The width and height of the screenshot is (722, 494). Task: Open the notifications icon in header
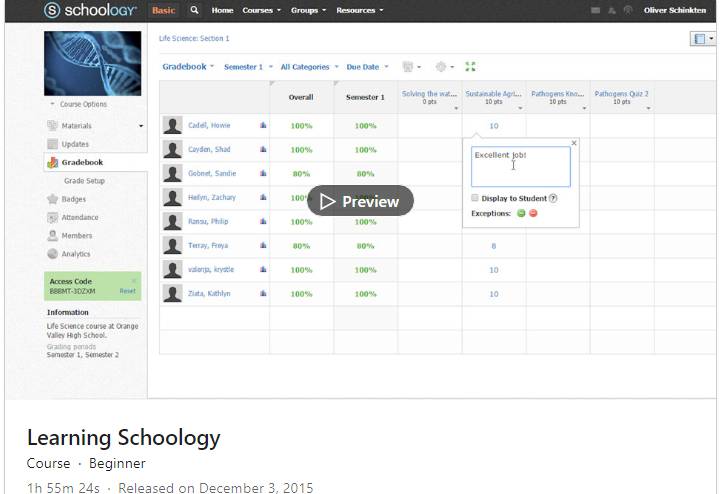(x=628, y=10)
